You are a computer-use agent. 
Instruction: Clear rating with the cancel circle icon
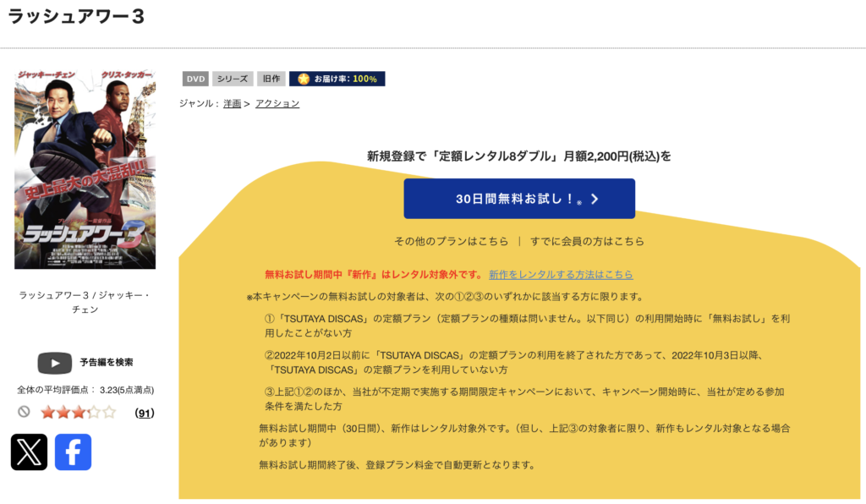coord(24,413)
